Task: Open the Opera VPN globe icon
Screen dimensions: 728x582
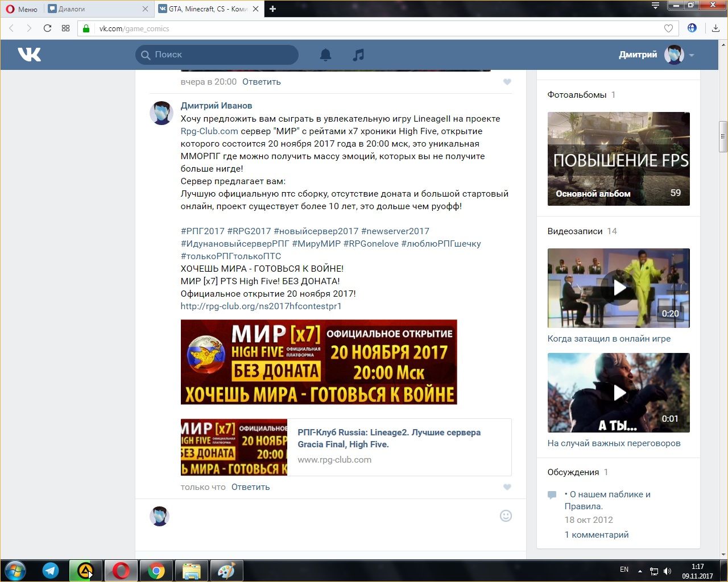Action: click(x=692, y=28)
